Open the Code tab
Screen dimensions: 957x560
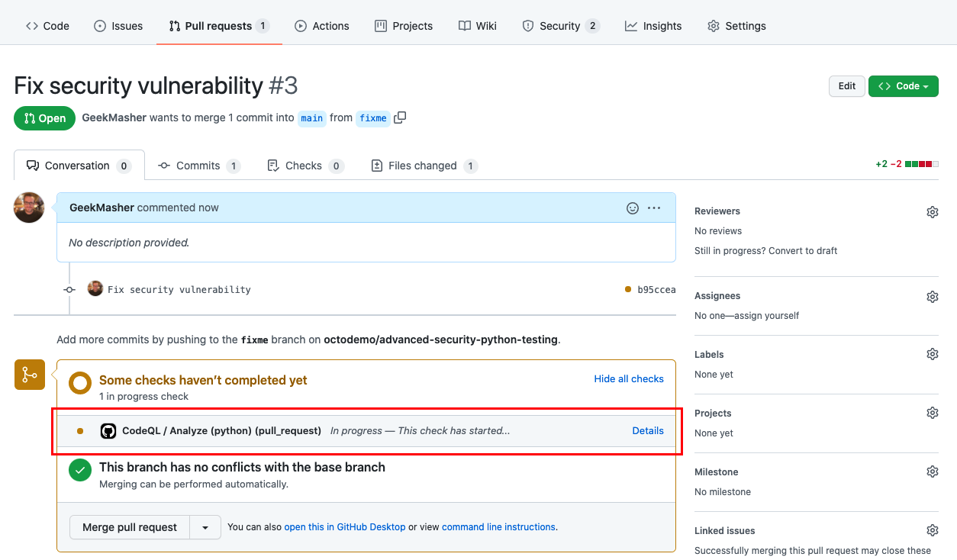click(x=47, y=26)
